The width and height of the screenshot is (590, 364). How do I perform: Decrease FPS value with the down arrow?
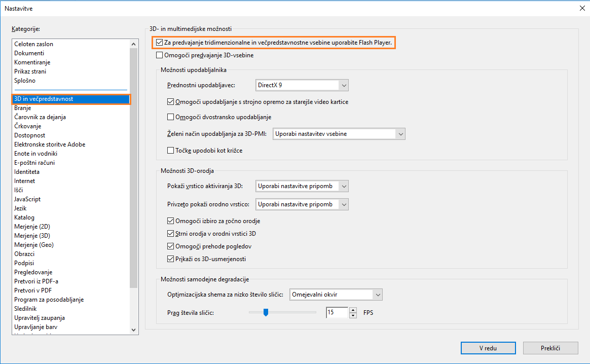point(353,315)
